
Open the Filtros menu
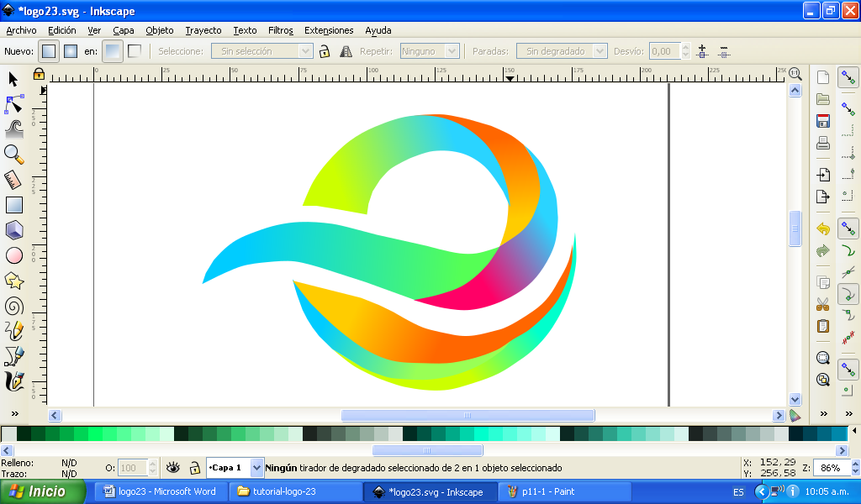tap(281, 30)
